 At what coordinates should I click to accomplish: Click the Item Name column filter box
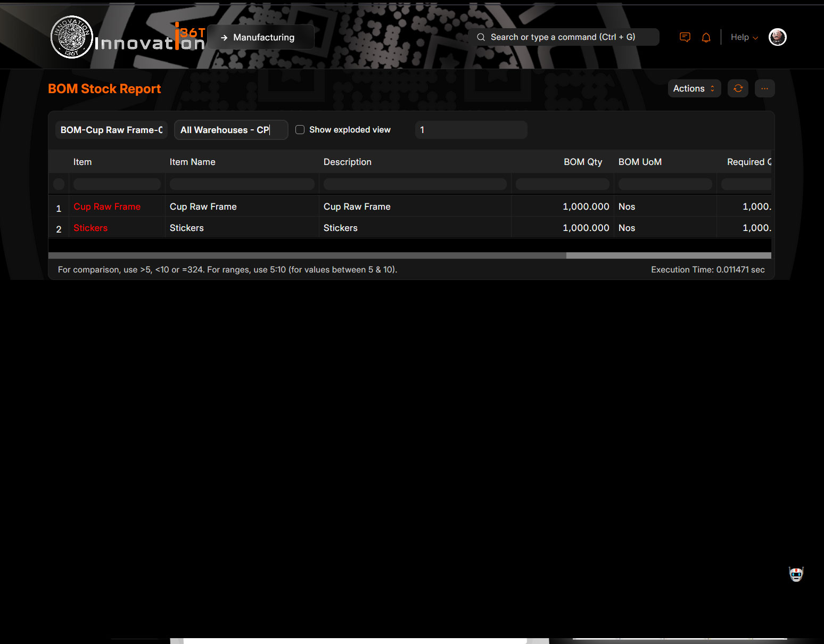pyautogui.click(x=242, y=184)
